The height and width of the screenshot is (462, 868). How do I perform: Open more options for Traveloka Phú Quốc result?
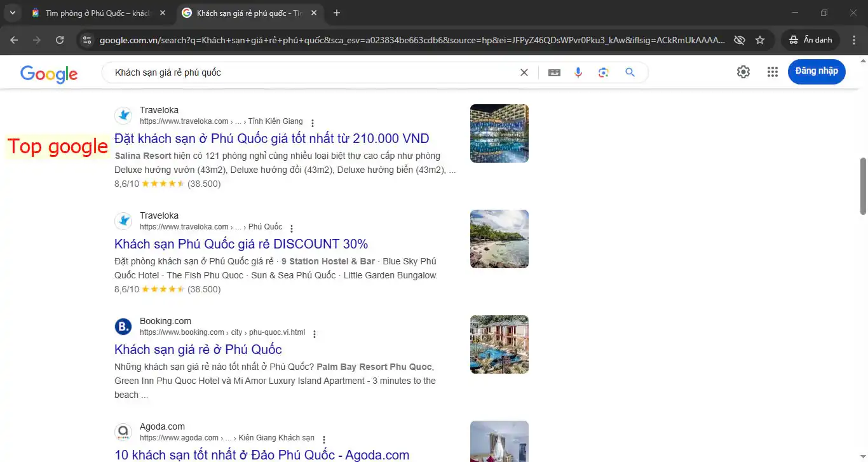[x=292, y=228]
